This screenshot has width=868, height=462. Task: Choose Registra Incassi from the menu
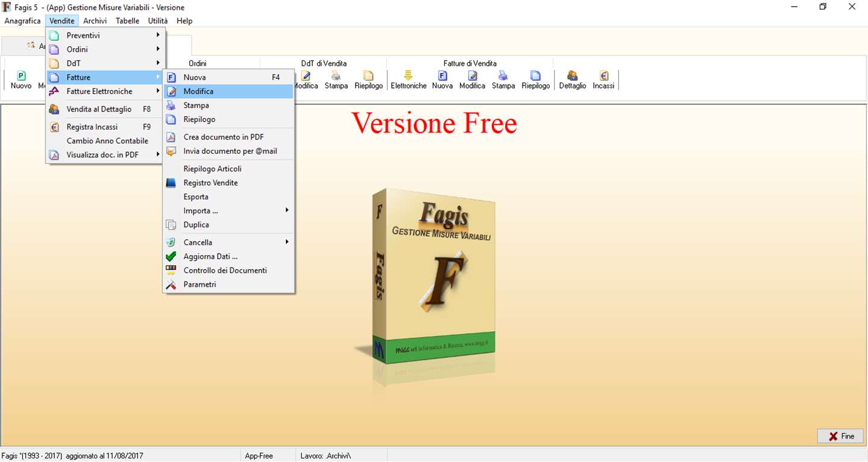[x=105, y=126]
